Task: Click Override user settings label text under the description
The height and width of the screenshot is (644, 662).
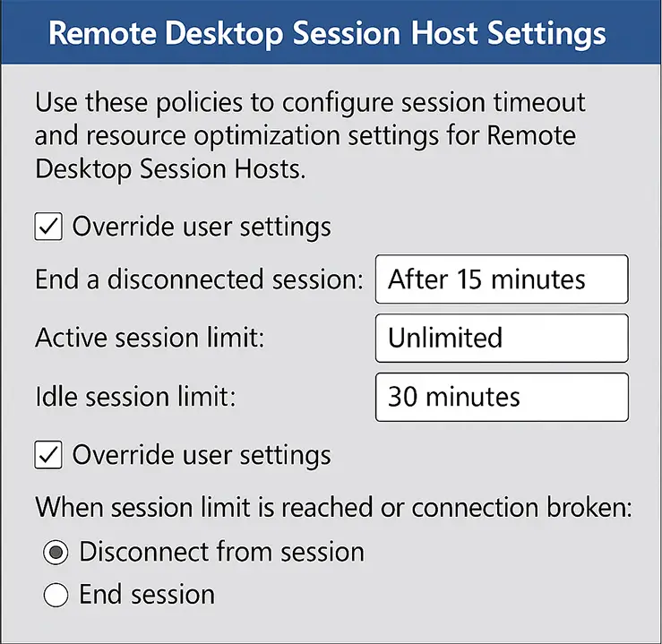Action: pyautogui.click(x=202, y=226)
